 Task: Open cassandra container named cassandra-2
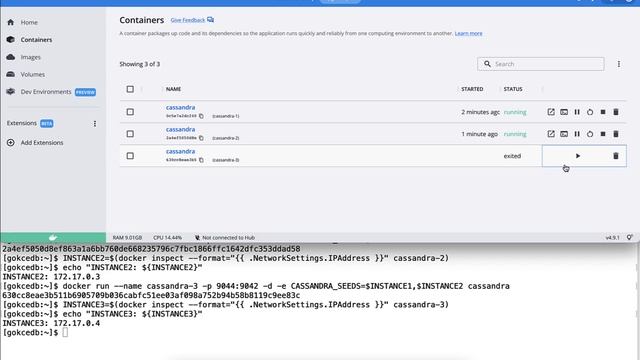pyautogui.click(x=180, y=129)
